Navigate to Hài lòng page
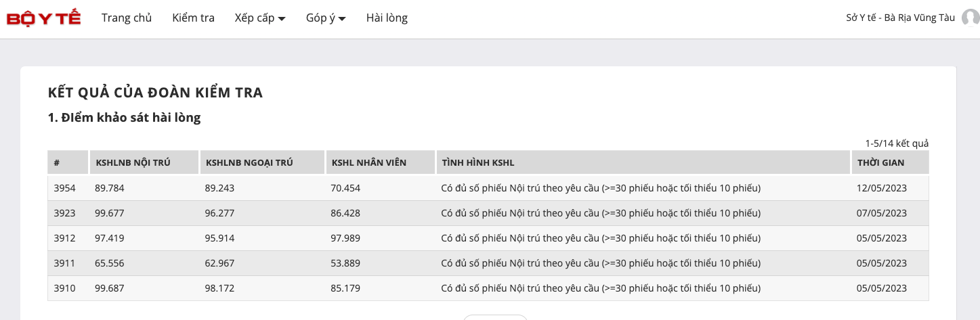Image resolution: width=980 pixels, height=320 pixels. [x=387, y=18]
